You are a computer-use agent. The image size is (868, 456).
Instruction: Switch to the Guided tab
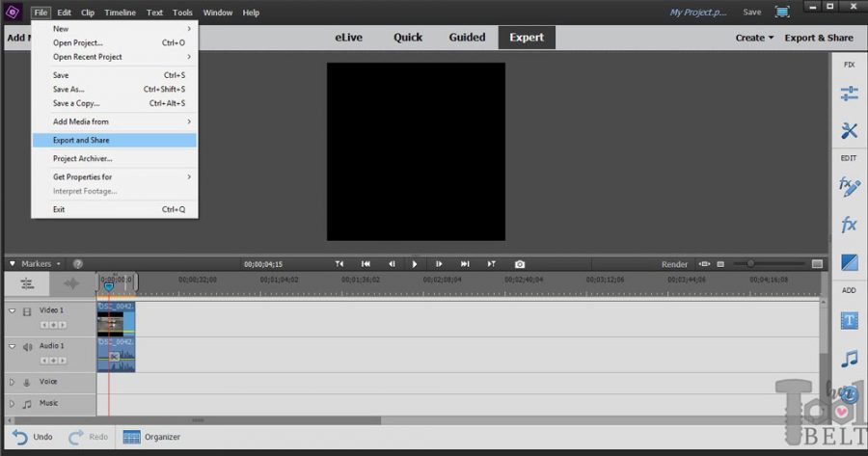467,37
